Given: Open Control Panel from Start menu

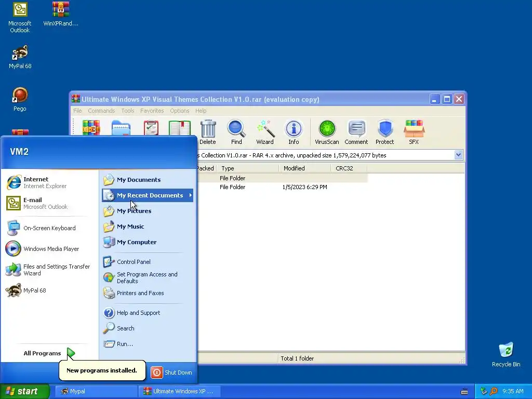Looking at the screenshot, I should 148,262.
